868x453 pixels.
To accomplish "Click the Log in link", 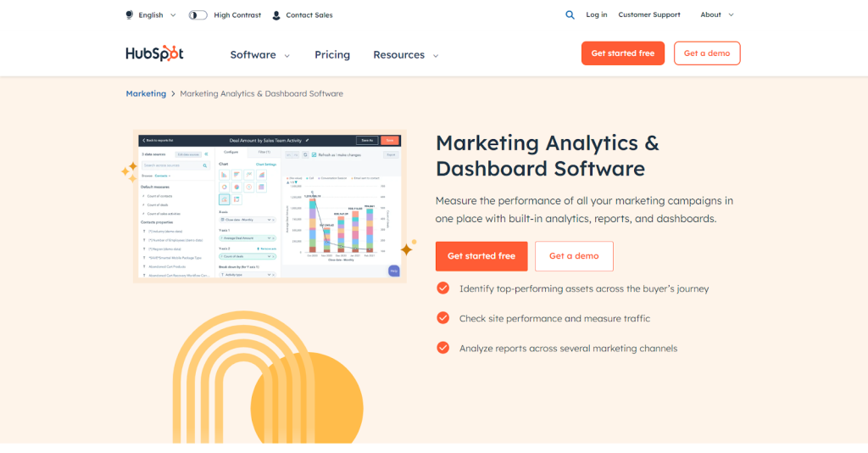I will 596,15.
